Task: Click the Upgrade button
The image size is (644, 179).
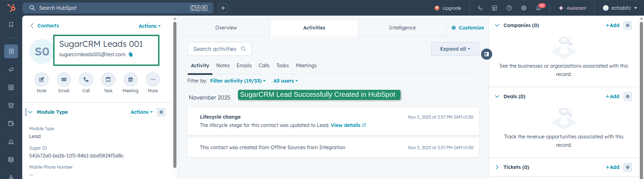Action: pos(448,8)
